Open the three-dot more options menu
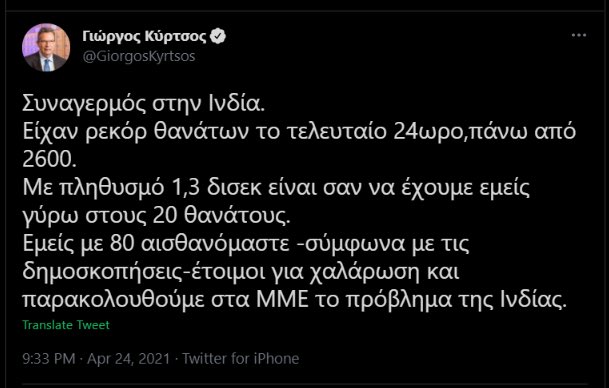 tap(578, 36)
